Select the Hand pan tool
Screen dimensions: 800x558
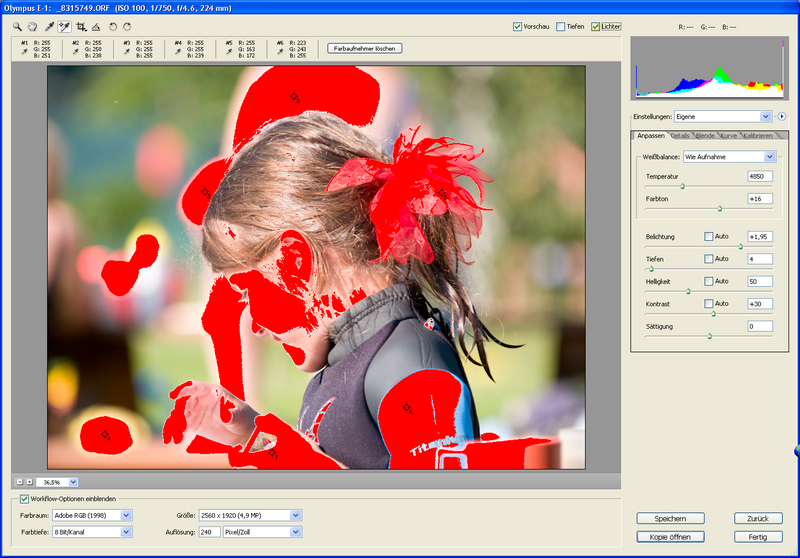(x=32, y=26)
